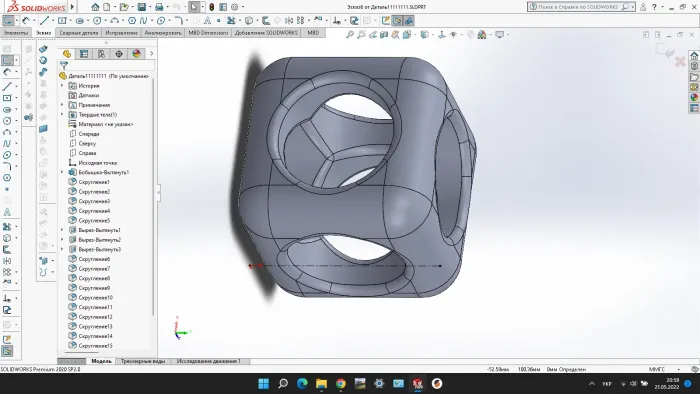Expand the Вырез-Вытянуть1 feature
The height and width of the screenshot is (394, 700).
coord(62,230)
